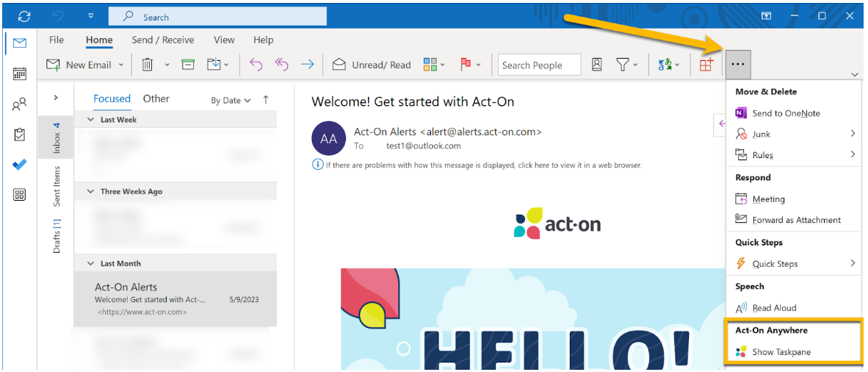Image resolution: width=868 pixels, height=372 pixels.
Task: Open the Follow Up flag dropdown
Action: pyautogui.click(x=471, y=65)
